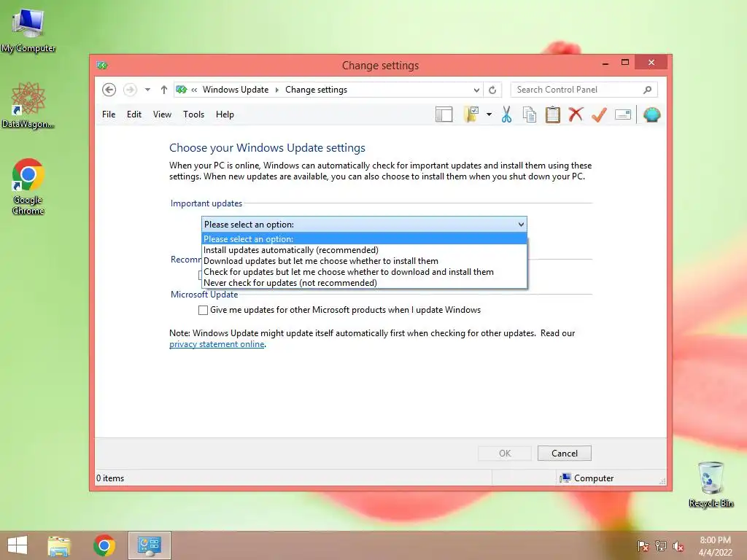The width and height of the screenshot is (747, 560).
Task: Click Computer in the status bar
Action: [x=587, y=478]
